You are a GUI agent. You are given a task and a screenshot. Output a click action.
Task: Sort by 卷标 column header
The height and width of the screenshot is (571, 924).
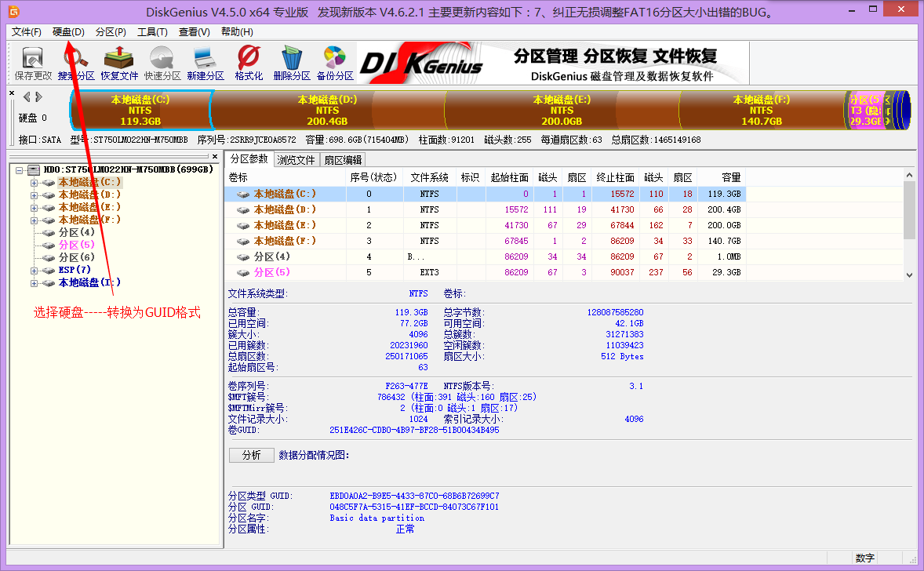(286, 177)
